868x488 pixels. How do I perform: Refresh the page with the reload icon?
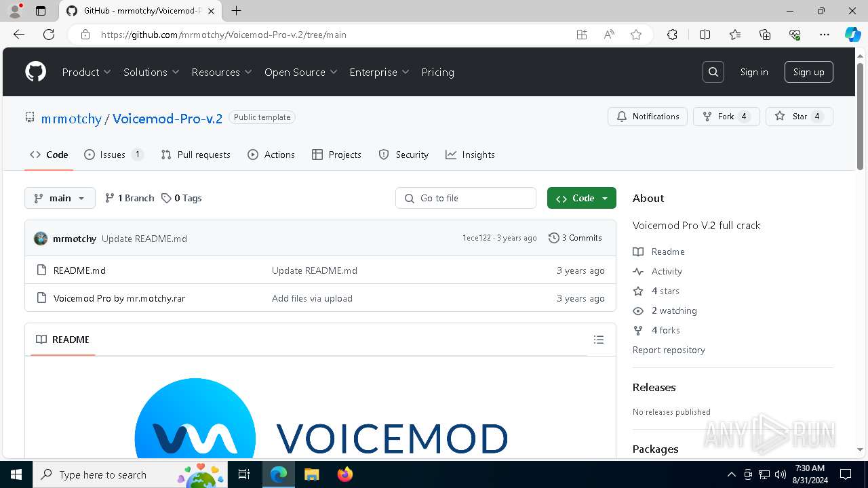tap(49, 35)
